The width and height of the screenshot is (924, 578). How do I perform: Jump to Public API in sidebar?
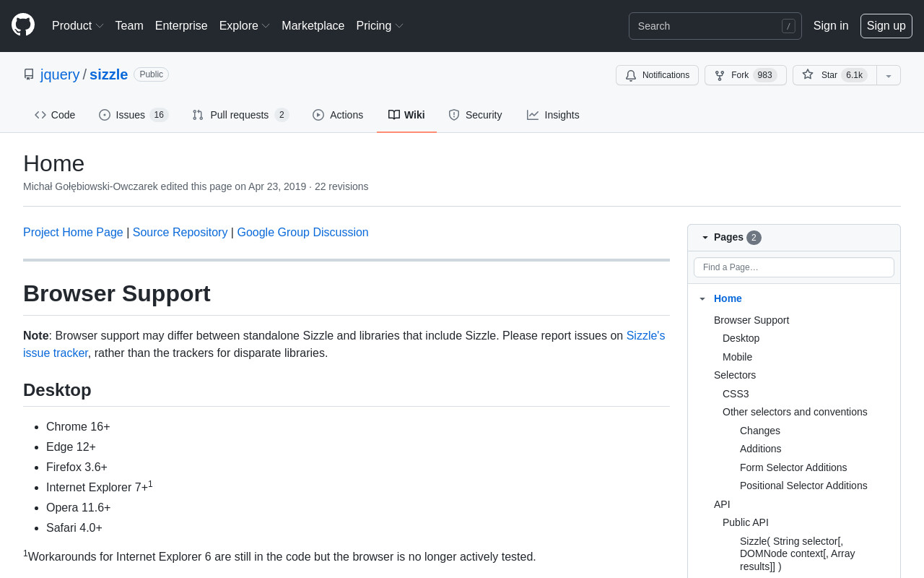pyautogui.click(x=746, y=522)
